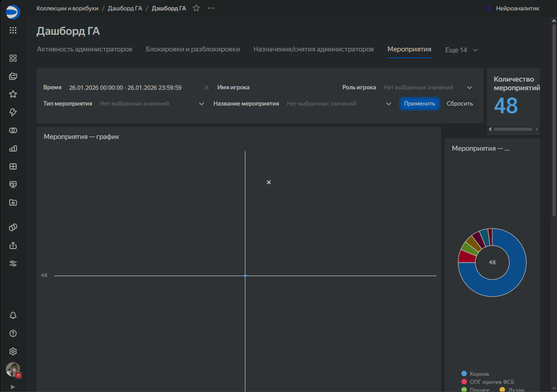
Task: Click the Применить button
Action: [x=419, y=104]
